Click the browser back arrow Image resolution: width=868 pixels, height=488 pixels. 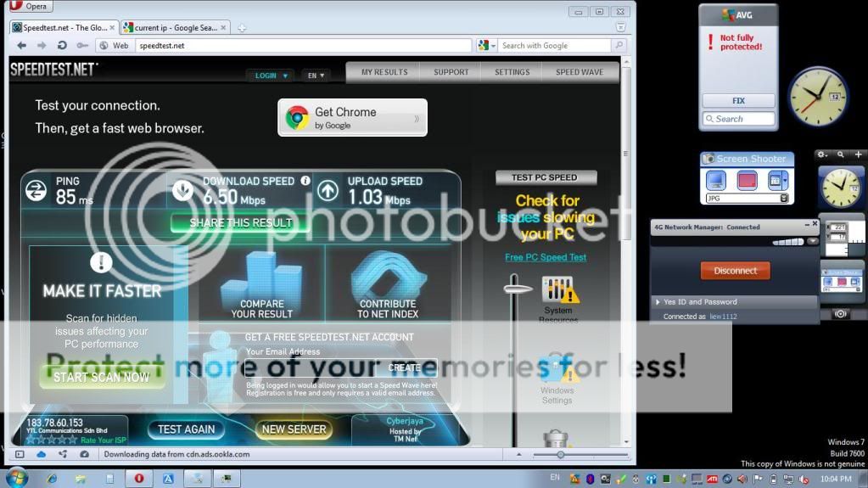21,46
